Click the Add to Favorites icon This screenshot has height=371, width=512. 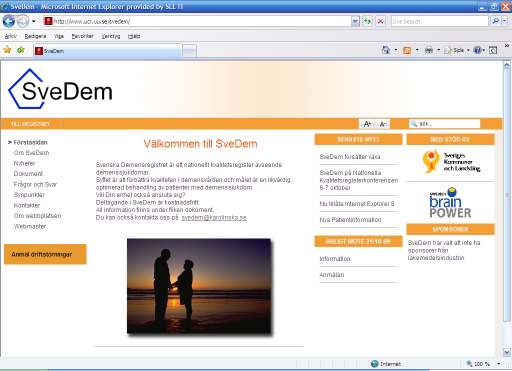(x=21, y=50)
